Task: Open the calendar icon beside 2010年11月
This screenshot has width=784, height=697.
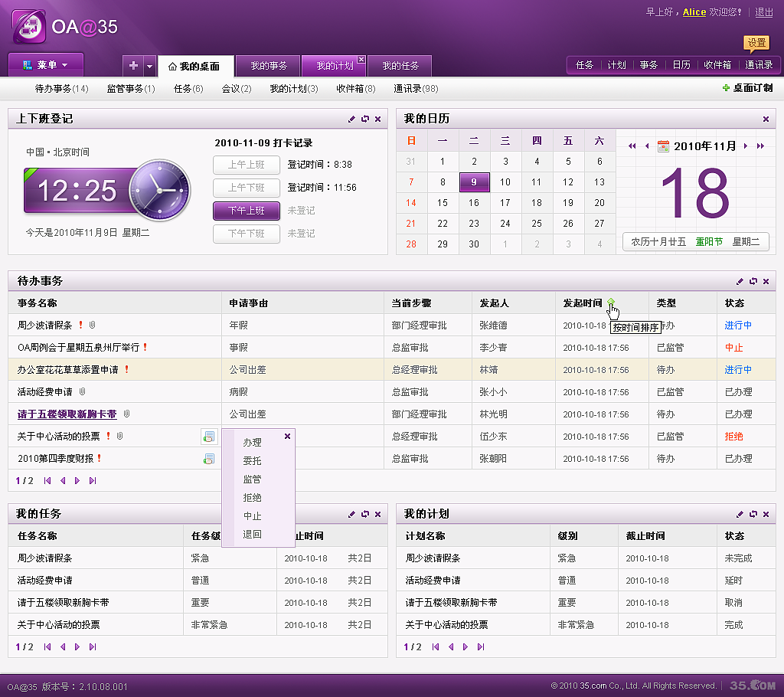Action: click(x=664, y=145)
